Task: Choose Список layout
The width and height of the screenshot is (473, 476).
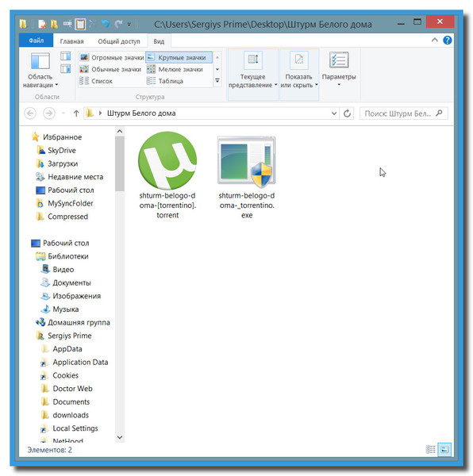Action: click(96, 81)
